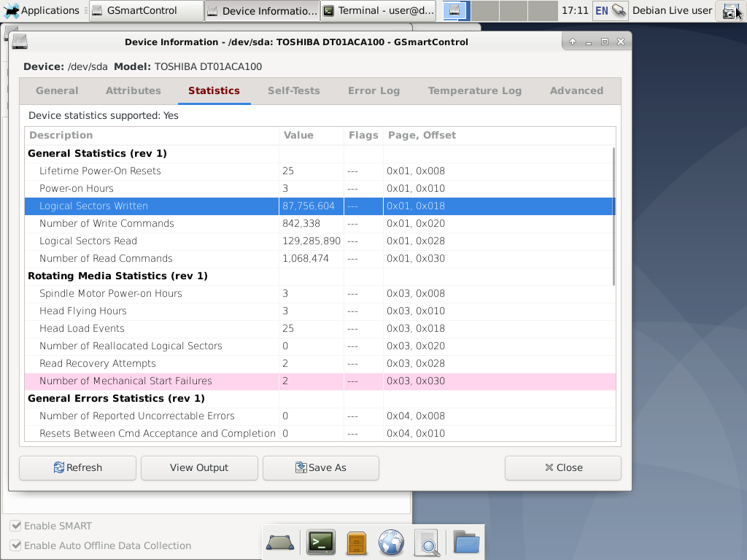Show the Temperature Log tab
Screen dimensions: 747x560
[475, 91]
